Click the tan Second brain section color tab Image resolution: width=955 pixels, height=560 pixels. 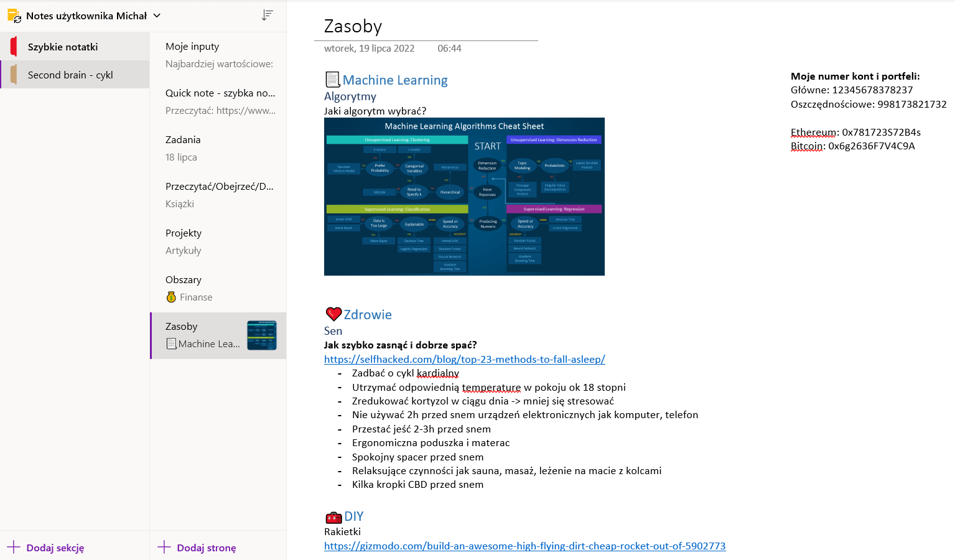coord(14,75)
